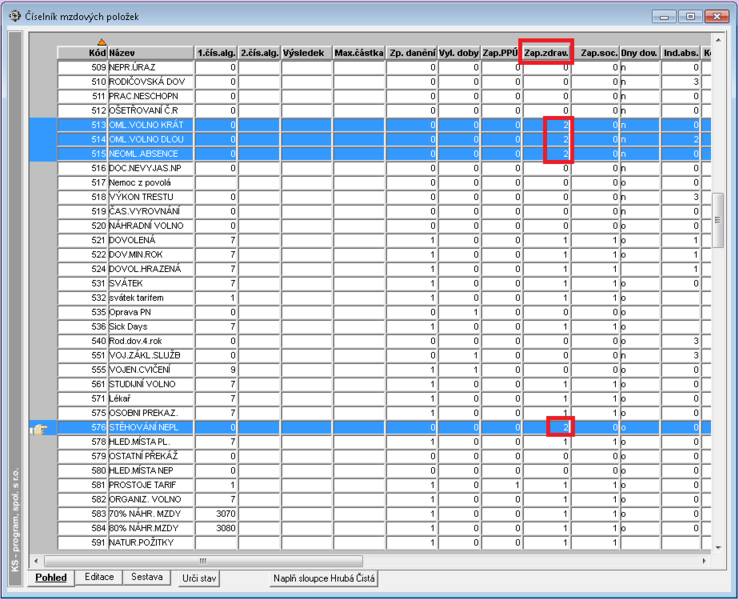The image size is (739, 600).
Task: Open the Editace tab
Action: click(x=99, y=577)
